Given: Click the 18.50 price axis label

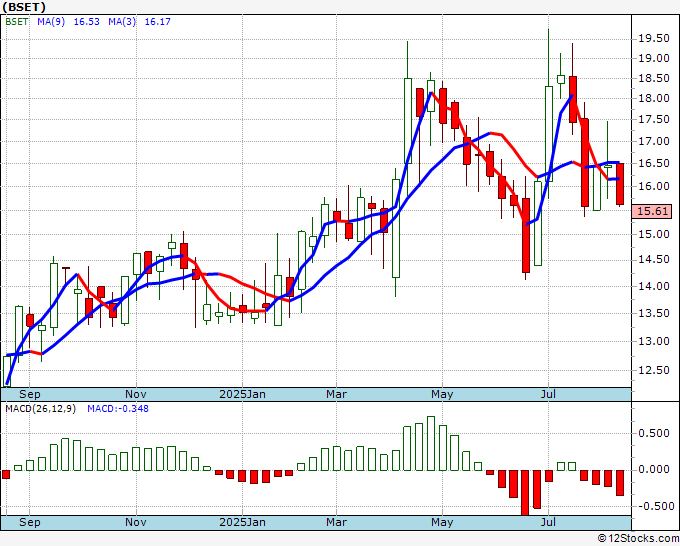Looking at the screenshot, I should click(x=654, y=78).
